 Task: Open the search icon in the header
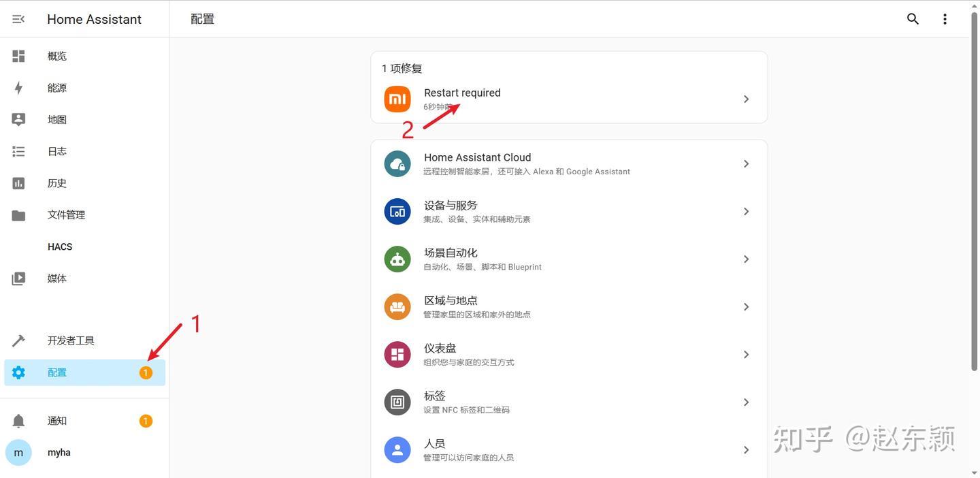[x=913, y=19]
